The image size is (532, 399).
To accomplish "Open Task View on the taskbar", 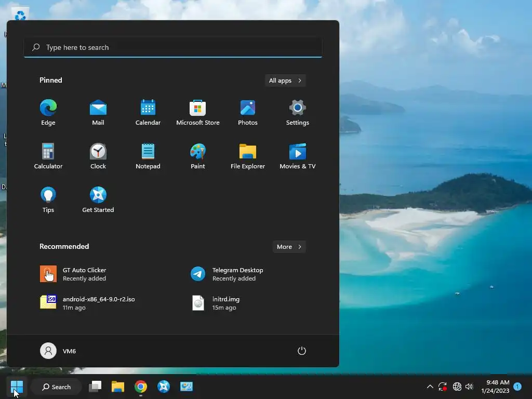I will pyautogui.click(x=95, y=387).
